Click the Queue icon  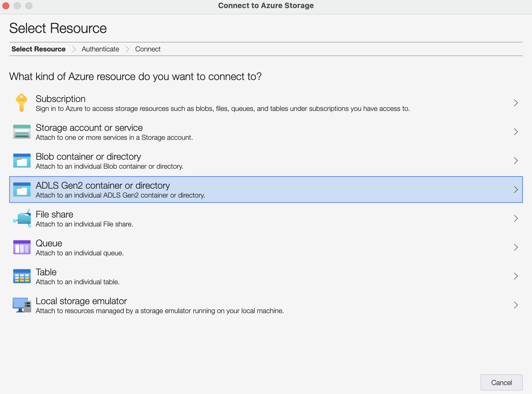22,247
